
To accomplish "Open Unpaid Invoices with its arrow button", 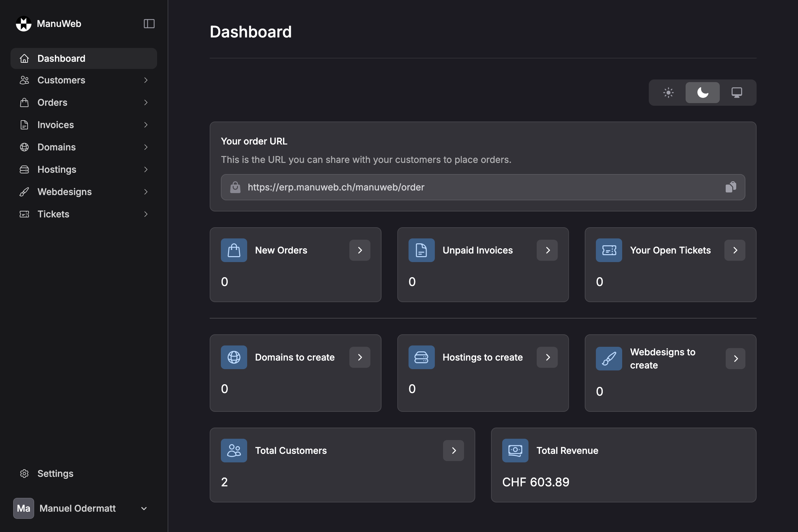I will [547, 250].
